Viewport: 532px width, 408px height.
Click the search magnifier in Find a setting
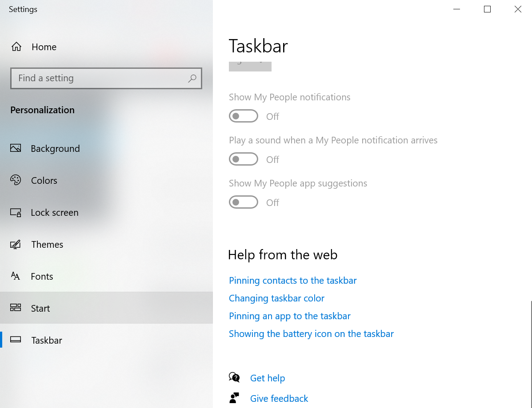click(192, 78)
